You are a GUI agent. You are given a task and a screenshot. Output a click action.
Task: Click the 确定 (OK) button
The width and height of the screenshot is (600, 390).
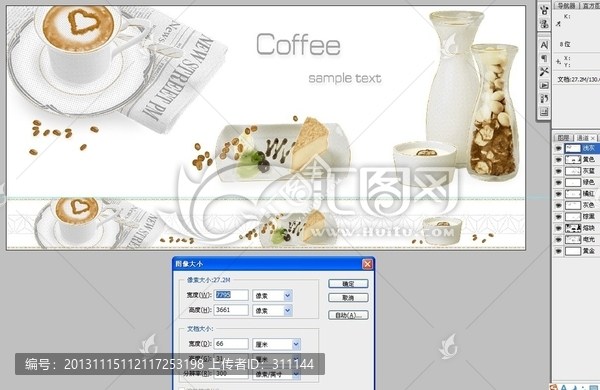[x=348, y=284]
